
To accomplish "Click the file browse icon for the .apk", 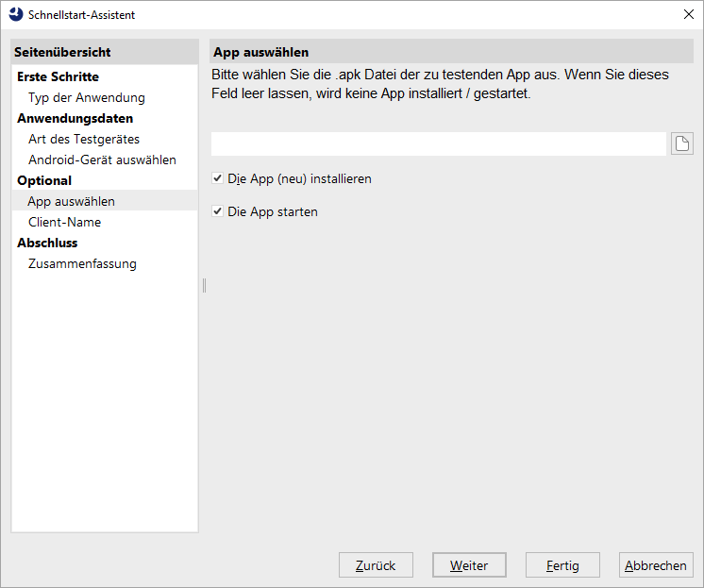I will click(x=681, y=143).
